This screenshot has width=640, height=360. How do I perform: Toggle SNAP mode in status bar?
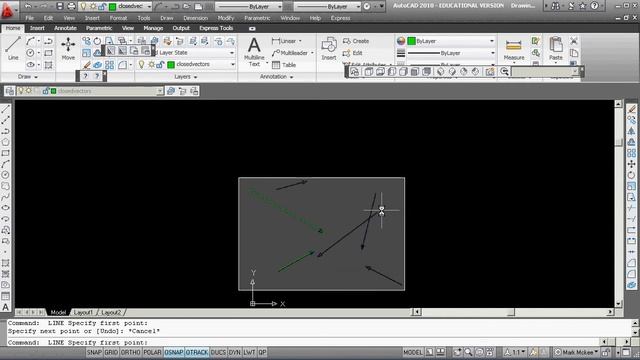pyautogui.click(x=94, y=352)
